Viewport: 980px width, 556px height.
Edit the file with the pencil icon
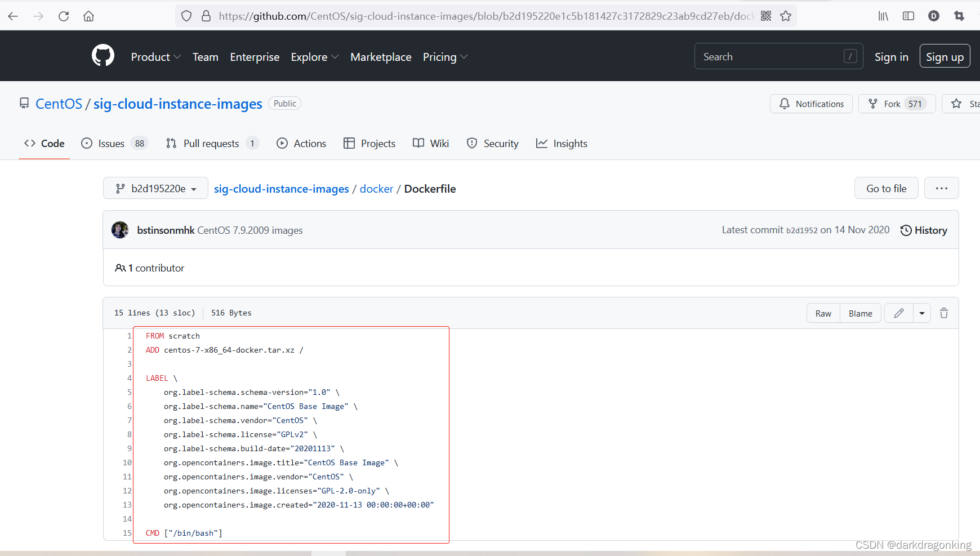(x=899, y=313)
